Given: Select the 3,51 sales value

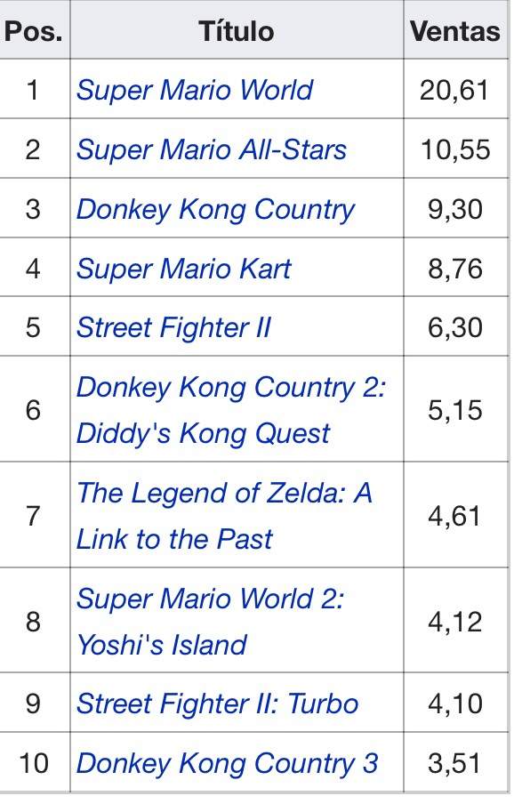Looking at the screenshot, I should pyautogui.click(x=455, y=763).
